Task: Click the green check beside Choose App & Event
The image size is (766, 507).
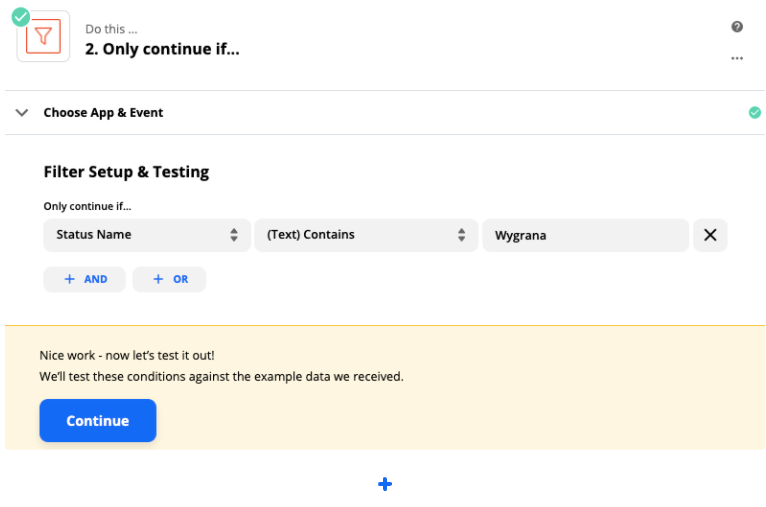Action: (x=754, y=112)
